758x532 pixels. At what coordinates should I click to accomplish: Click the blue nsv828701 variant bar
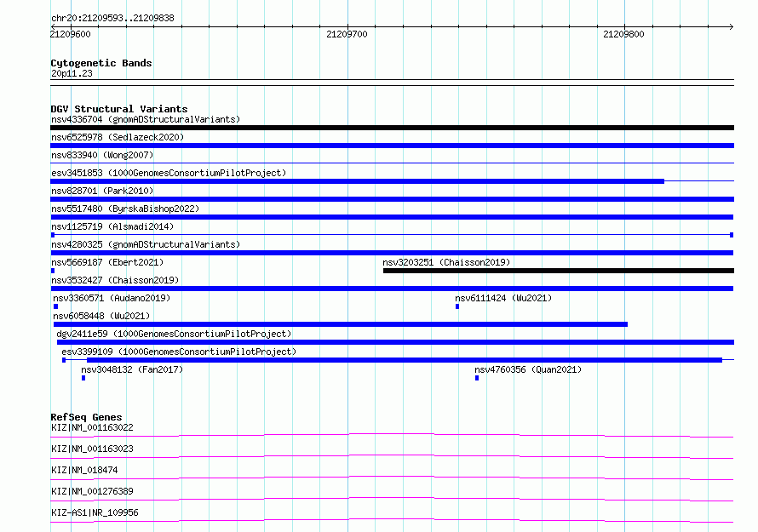coord(392,199)
